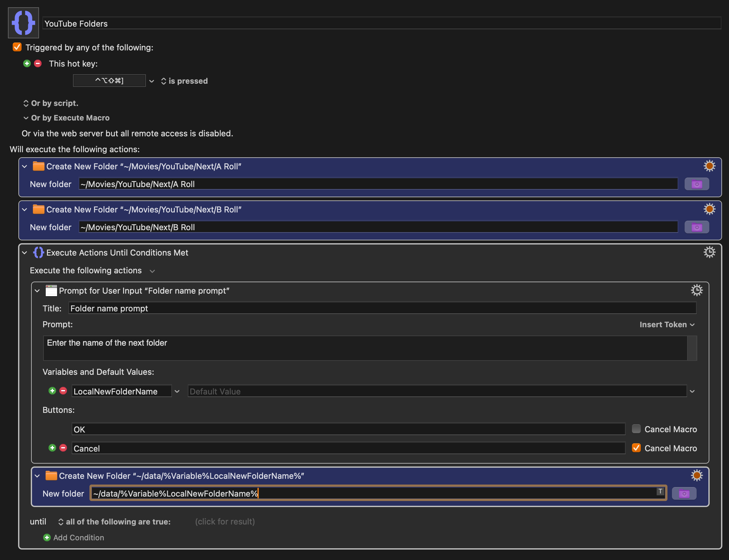Click Add Condition
The width and height of the screenshot is (729, 560).
pyautogui.click(x=74, y=538)
